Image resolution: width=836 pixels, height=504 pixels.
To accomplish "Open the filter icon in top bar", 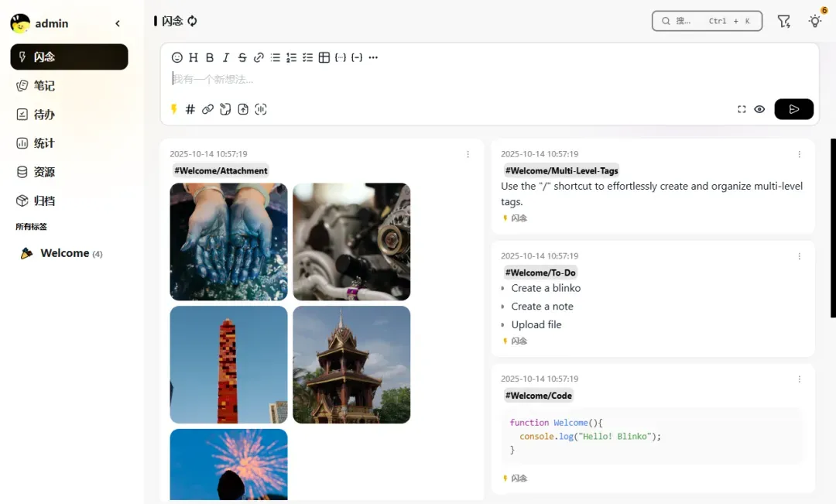I will (784, 22).
